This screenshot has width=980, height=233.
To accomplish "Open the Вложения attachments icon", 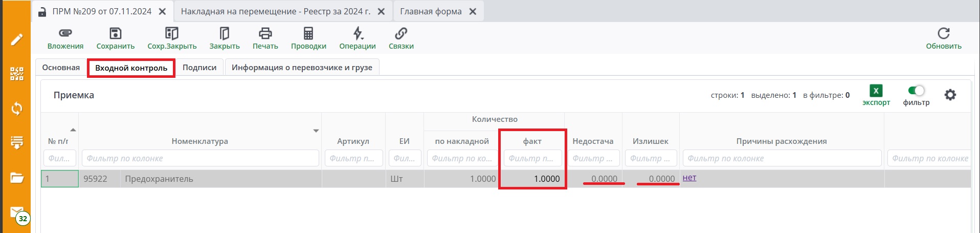I will tap(65, 34).
